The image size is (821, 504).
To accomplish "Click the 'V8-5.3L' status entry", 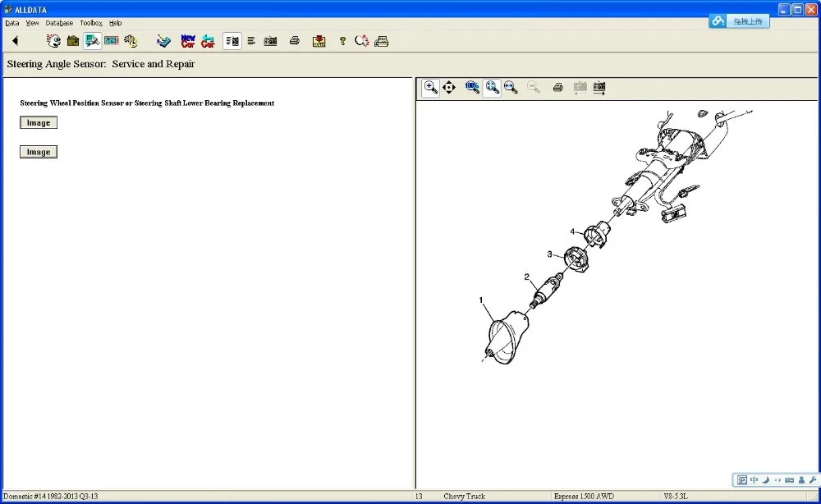I will (x=676, y=496).
